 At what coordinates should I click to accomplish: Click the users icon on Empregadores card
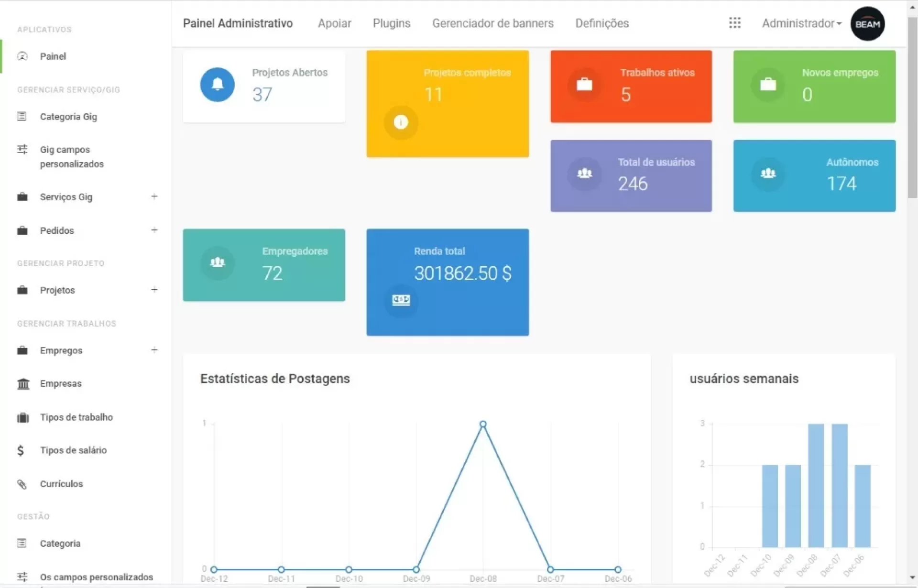(217, 262)
